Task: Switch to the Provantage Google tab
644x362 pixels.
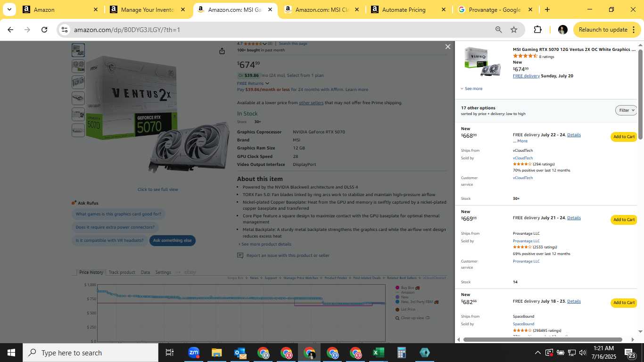Action: tap(495, 9)
